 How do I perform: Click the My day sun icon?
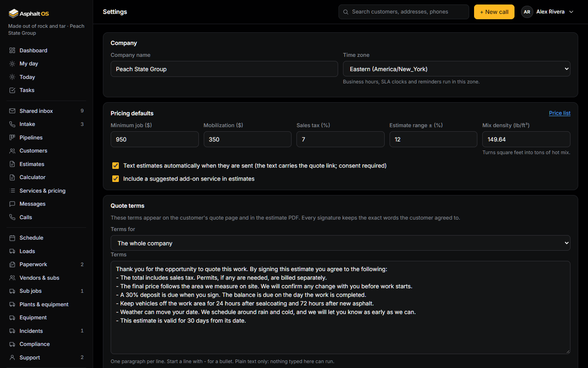point(12,64)
